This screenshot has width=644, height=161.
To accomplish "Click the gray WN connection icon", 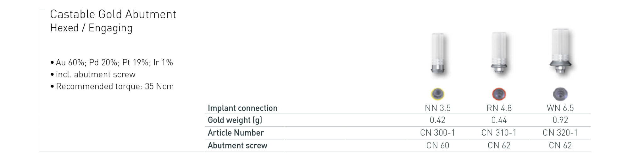I will click(560, 94).
